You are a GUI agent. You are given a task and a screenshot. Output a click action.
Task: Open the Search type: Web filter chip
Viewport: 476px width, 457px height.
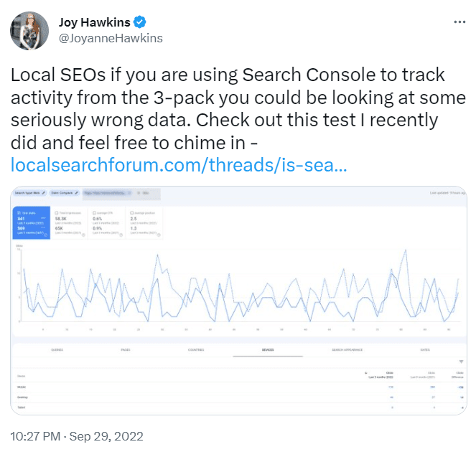tap(29, 193)
